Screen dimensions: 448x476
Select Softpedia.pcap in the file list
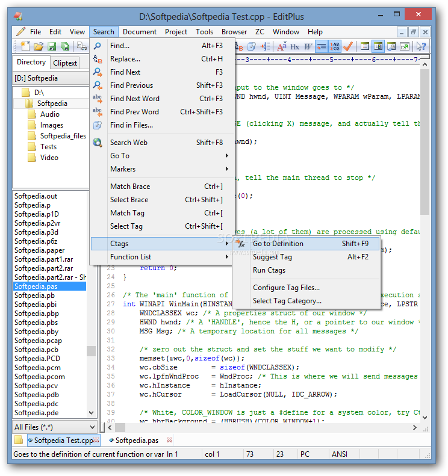38,341
